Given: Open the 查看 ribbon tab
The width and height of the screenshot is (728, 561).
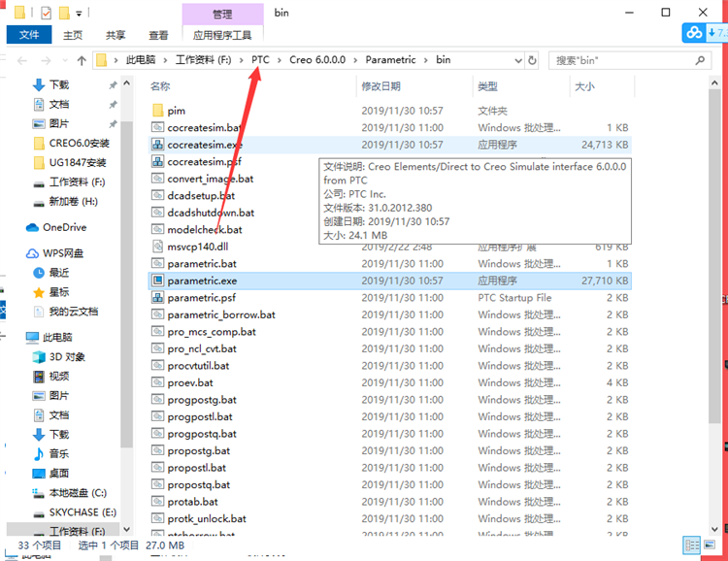Looking at the screenshot, I should pos(158,35).
